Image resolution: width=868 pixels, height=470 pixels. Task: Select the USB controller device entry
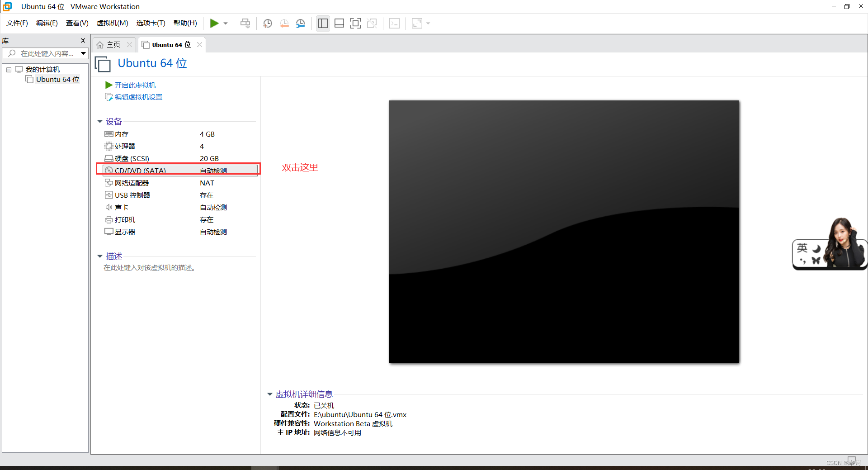click(x=132, y=195)
